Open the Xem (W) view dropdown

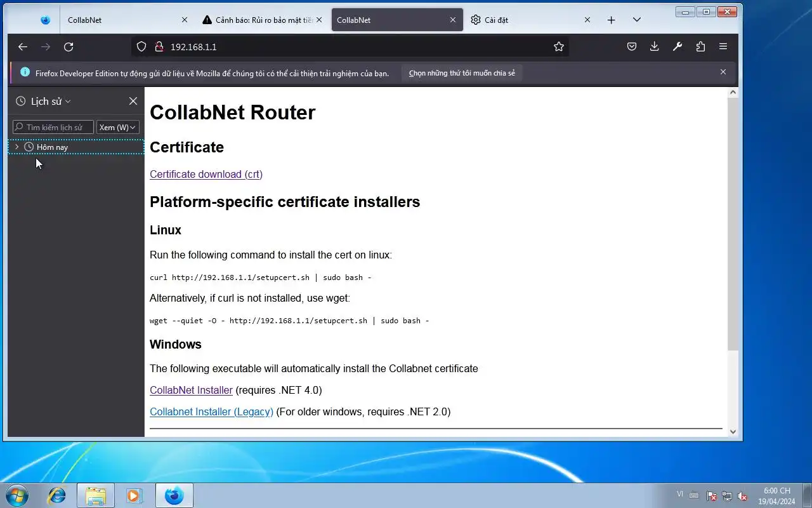click(x=118, y=127)
